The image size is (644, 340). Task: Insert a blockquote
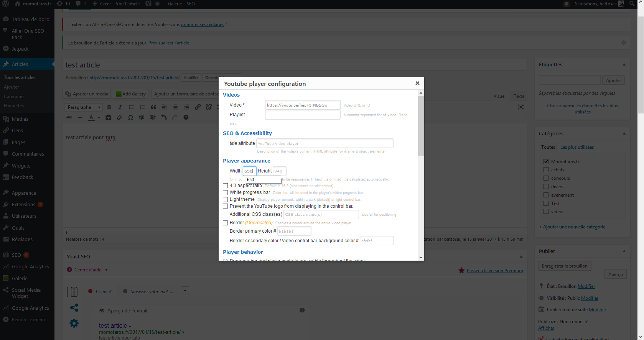[153, 107]
